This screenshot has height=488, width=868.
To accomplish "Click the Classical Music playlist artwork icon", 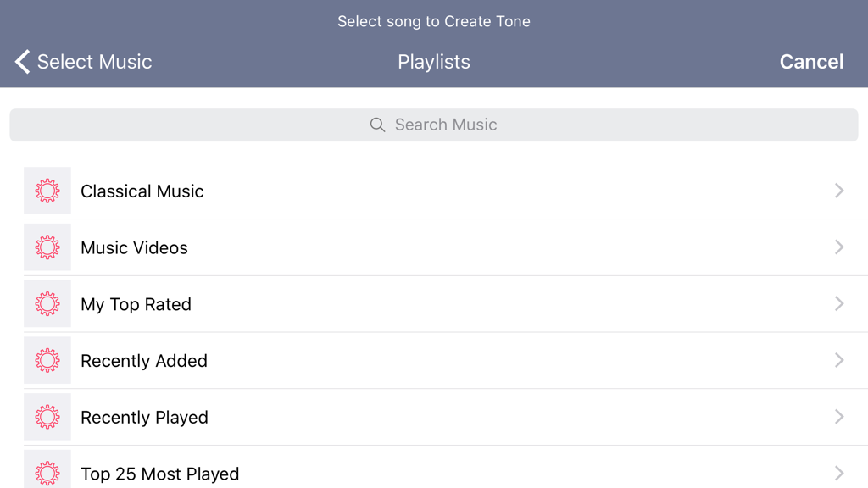I will [x=47, y=191].
